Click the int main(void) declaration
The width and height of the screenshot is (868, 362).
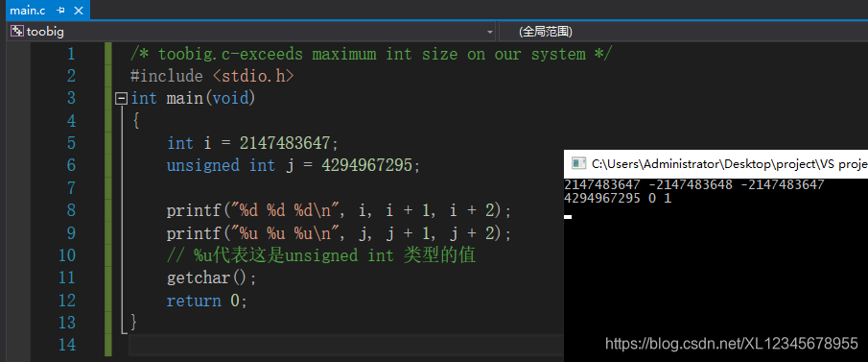tap(193, 99)
